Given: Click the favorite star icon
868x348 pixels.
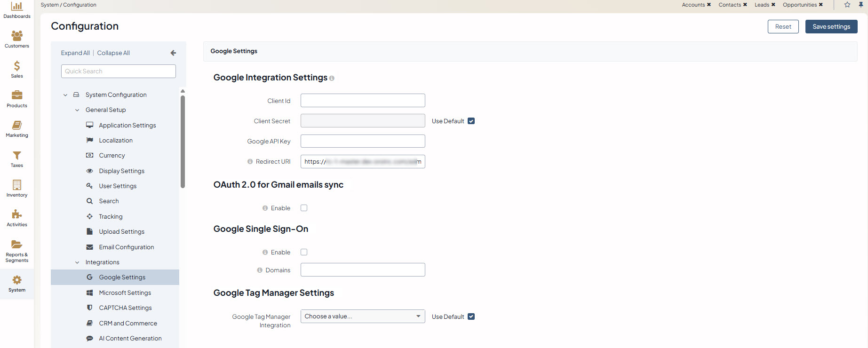Looking at the screenshot, I should coord(847,5).
